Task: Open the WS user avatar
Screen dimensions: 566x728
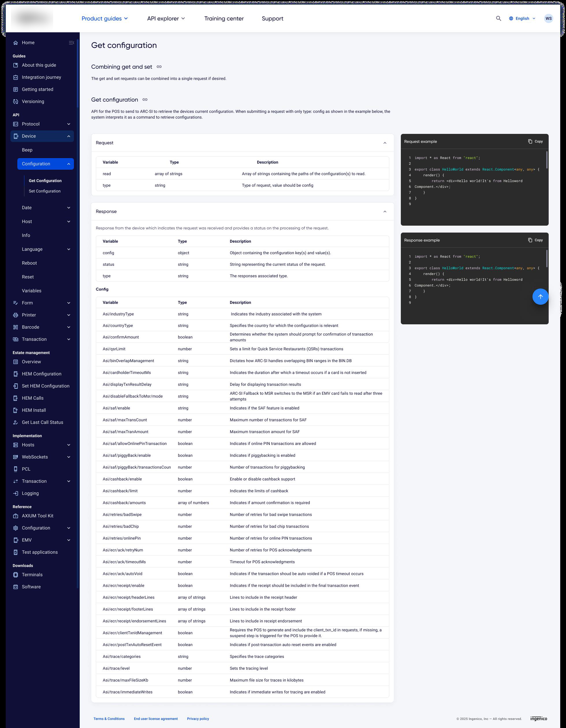Action: 548,18
